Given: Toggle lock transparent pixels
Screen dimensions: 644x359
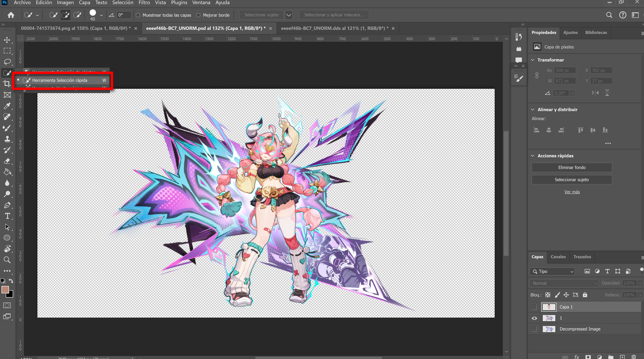Looking at the screenshot, I should (x=548, y=295).
